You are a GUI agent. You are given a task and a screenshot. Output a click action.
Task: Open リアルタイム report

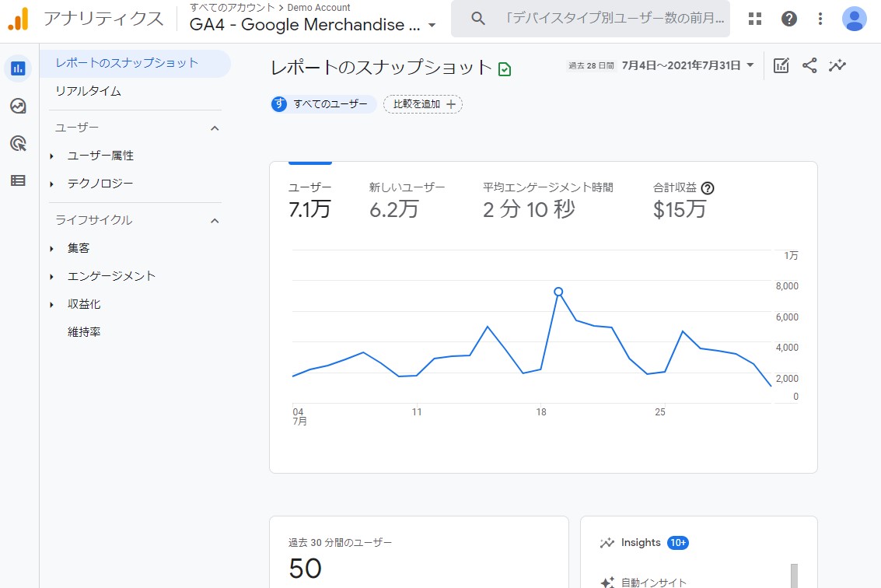[x=88, y=91]
